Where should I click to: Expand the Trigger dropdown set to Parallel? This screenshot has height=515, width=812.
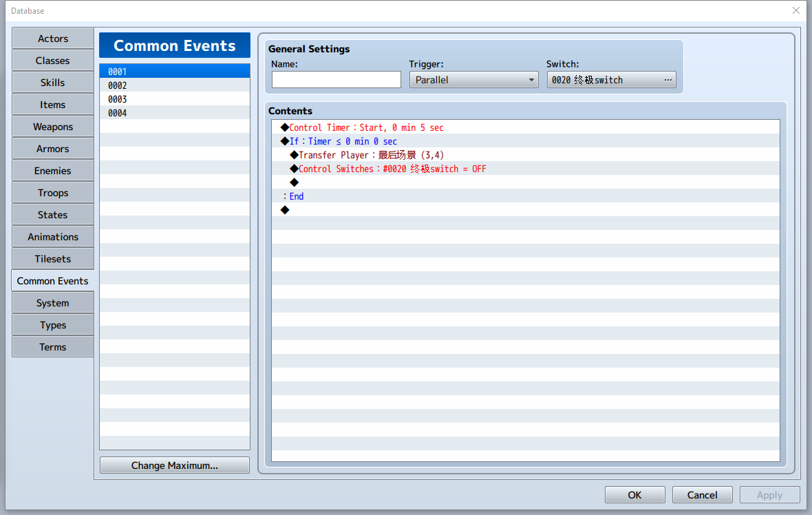[474, 80]
